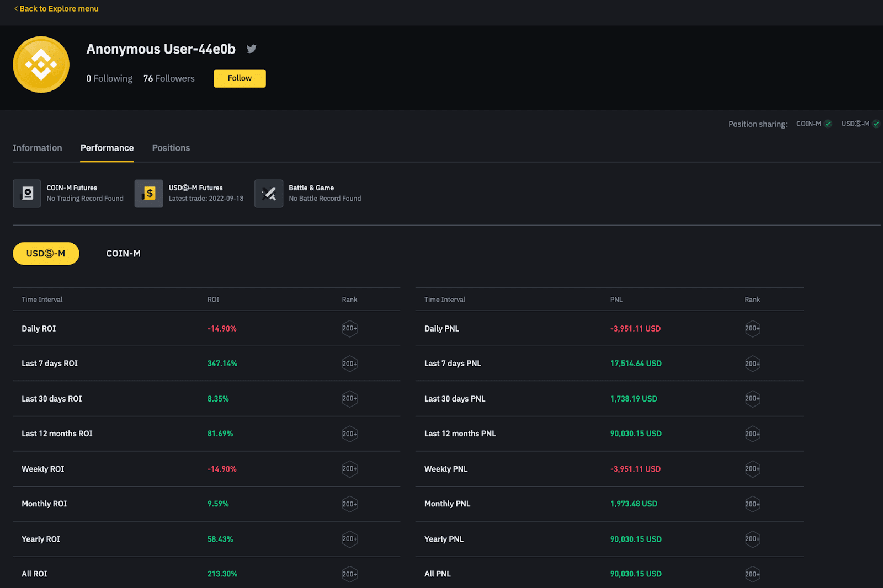
Task: Click the Position sharing label
Action: point(758,124)
